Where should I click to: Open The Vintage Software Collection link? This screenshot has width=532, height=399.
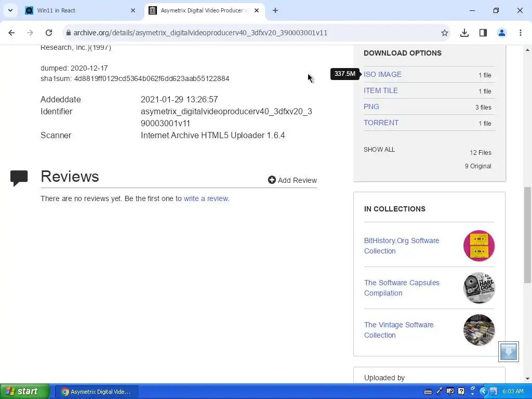click(398, 330)
